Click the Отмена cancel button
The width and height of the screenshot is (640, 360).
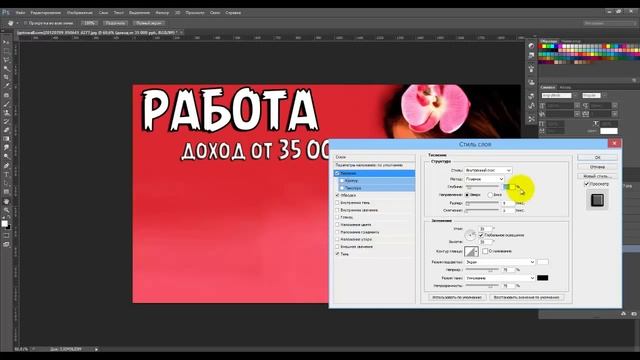pos(597,167)
